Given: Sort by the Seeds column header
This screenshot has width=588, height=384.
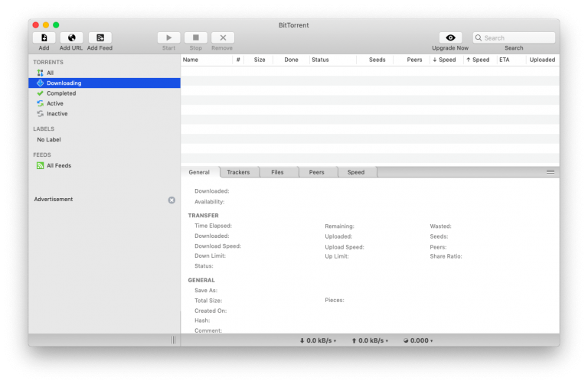Looking at the screenshot, I should [375, 60].
